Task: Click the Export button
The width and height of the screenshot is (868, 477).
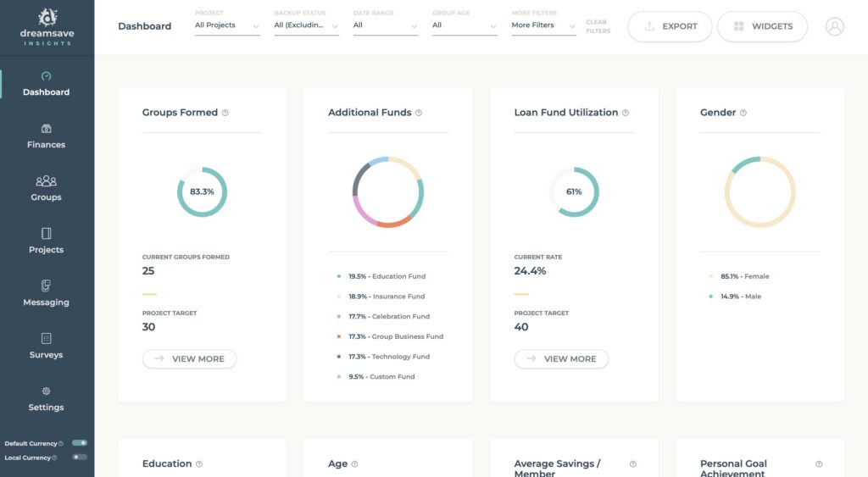Action: click(669, 26)
